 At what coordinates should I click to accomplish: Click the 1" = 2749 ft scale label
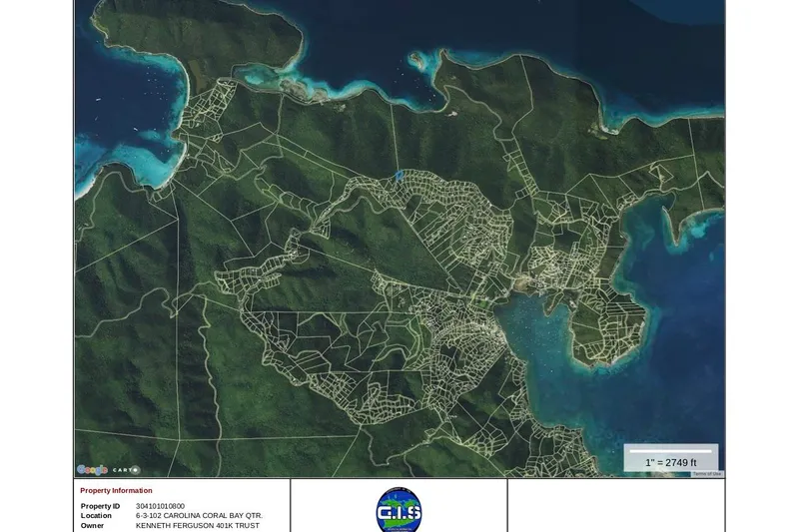670,462
